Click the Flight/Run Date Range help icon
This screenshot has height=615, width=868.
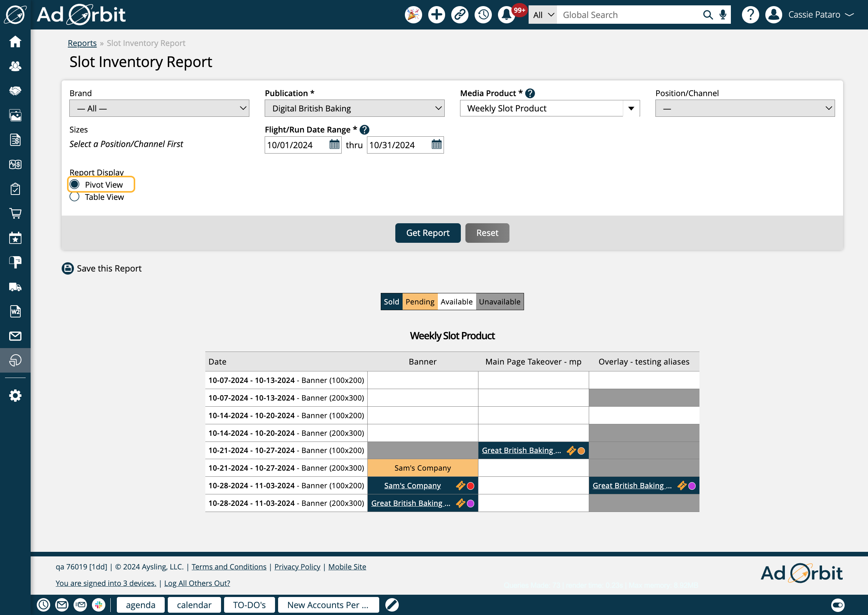point(365,129)
